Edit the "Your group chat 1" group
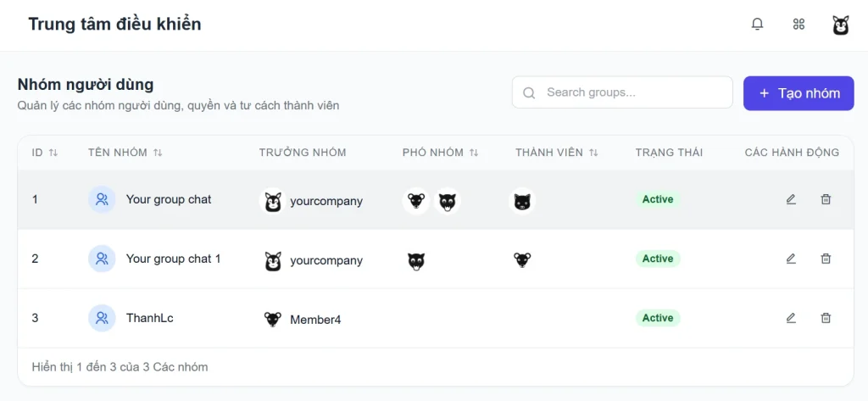868x401 pixels. [791, 259]
